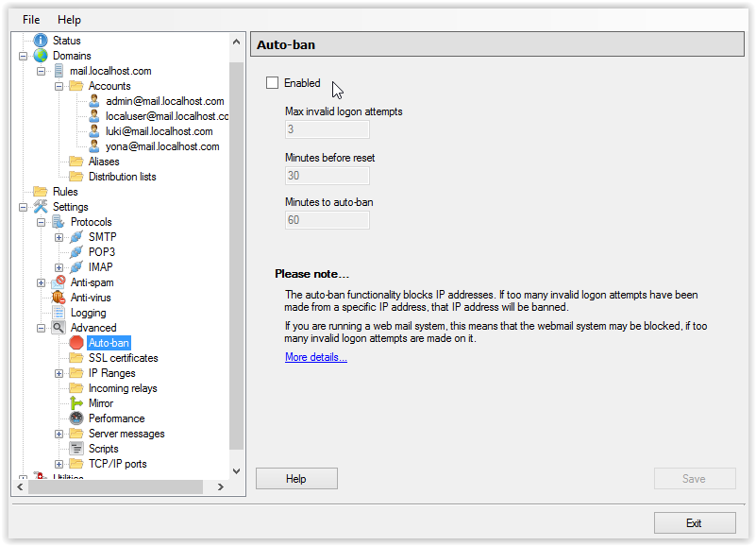Click the Exit button

(695, 522)
